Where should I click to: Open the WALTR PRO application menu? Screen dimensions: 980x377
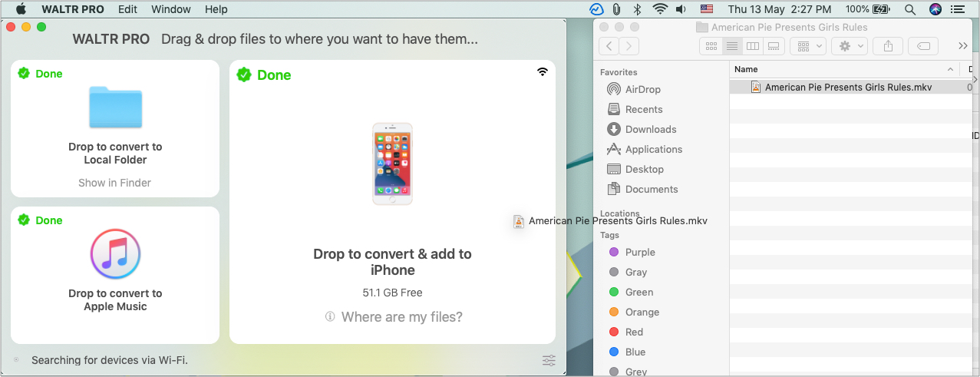(x=73, y=9)
